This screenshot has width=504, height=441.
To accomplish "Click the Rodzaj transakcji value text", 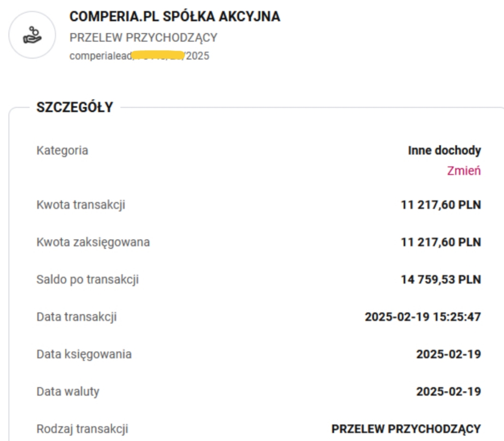I will point(406,429).
